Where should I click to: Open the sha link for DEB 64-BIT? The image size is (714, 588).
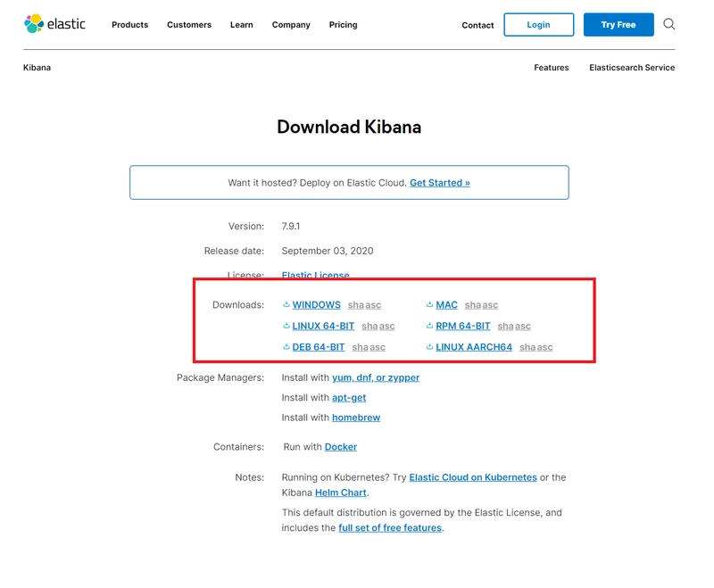point(360,347)
